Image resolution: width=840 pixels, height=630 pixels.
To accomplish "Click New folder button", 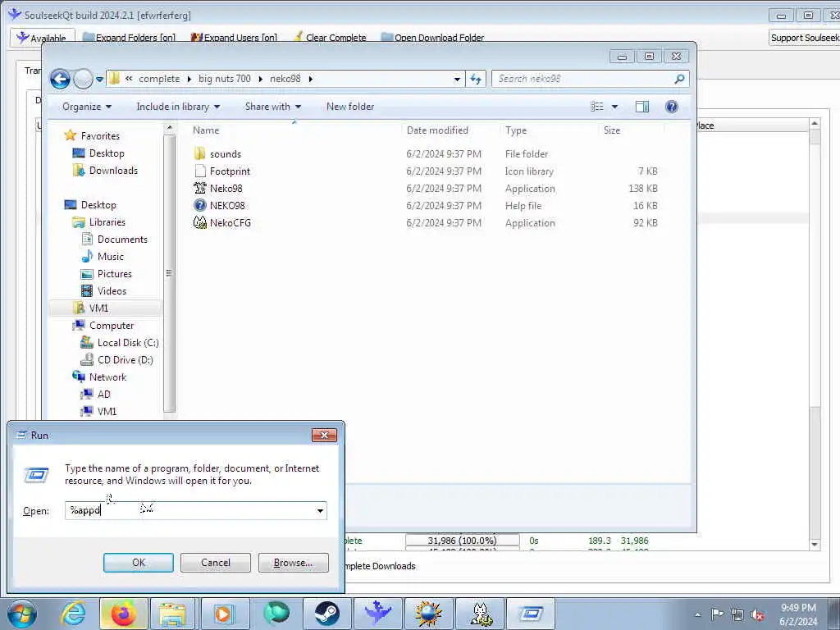I will (350, 107).
